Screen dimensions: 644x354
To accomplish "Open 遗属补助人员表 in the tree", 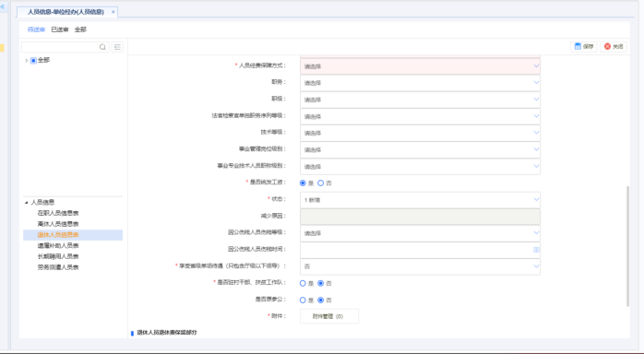I will click(58, 246).
